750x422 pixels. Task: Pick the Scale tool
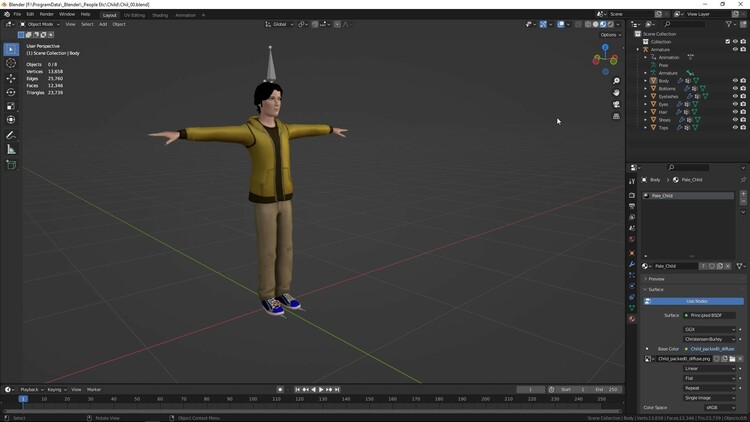click(x=11, y=106)
